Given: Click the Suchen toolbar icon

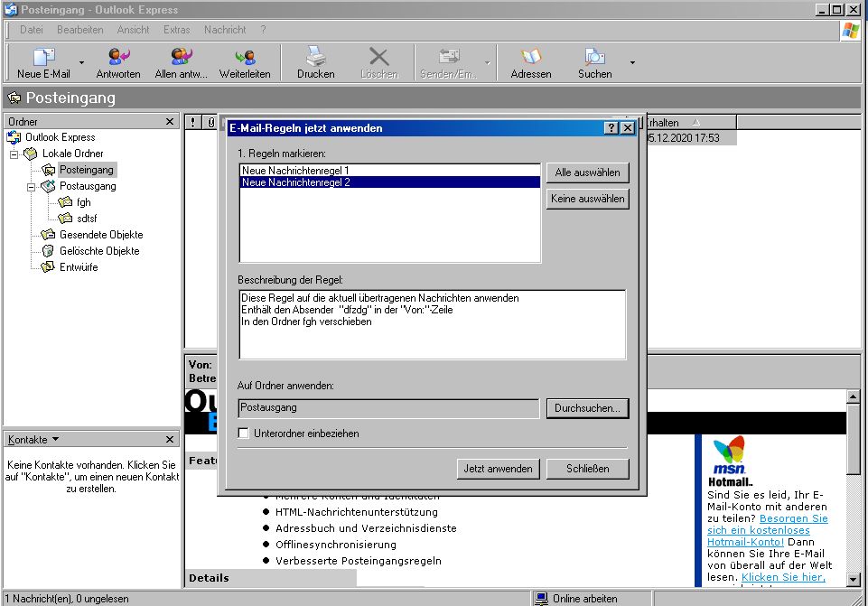Looking at the screenshot, I should point(594,57).
